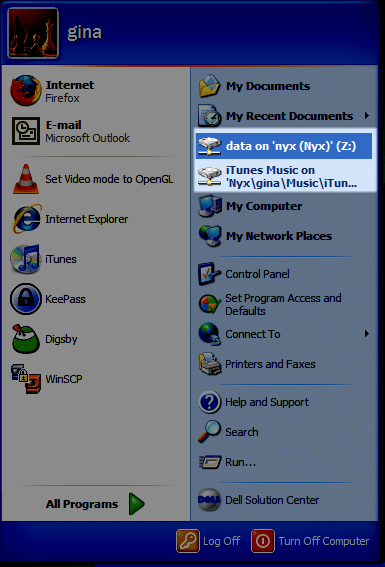Click the "WinSCP" label
Viewport: 385px width, 567px height.
coord(64,379)
